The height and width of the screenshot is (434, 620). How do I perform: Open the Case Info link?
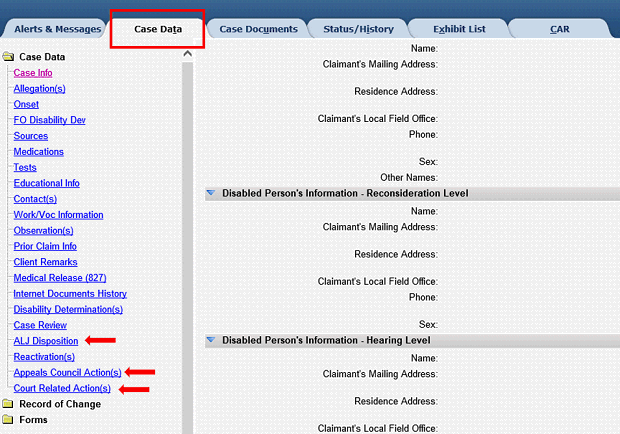[x=33, y=73]
